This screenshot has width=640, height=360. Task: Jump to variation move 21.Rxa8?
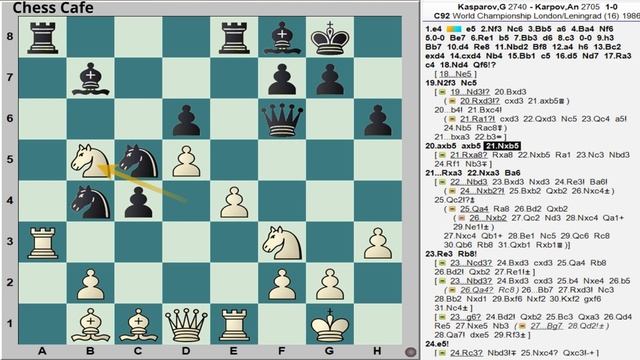coord(469,155)
